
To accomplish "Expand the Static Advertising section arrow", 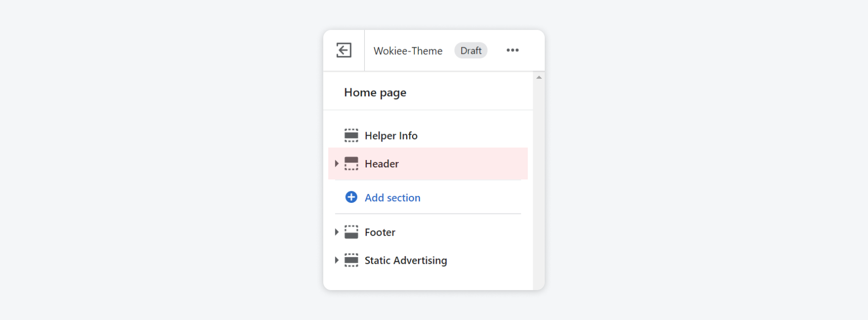I will point(337,260).
